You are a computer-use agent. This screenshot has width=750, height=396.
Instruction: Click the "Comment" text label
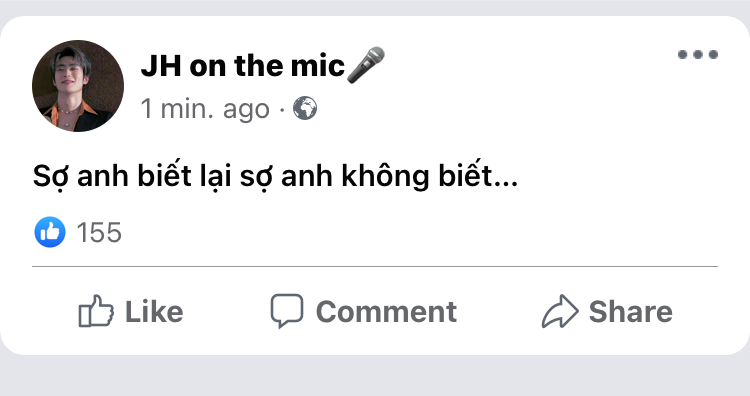386,312
